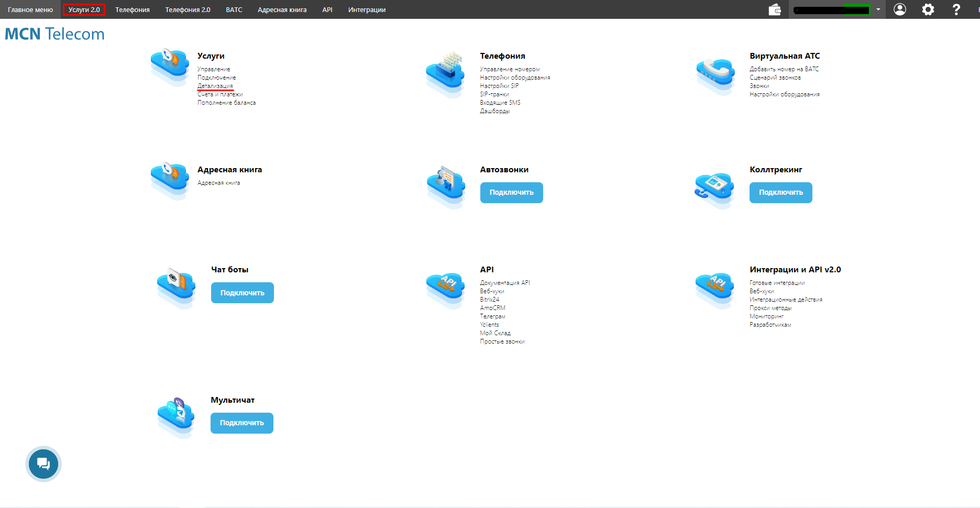980x508 pixels.
Task: Click Подключить button under Чат боты
Action: [243, 293]
